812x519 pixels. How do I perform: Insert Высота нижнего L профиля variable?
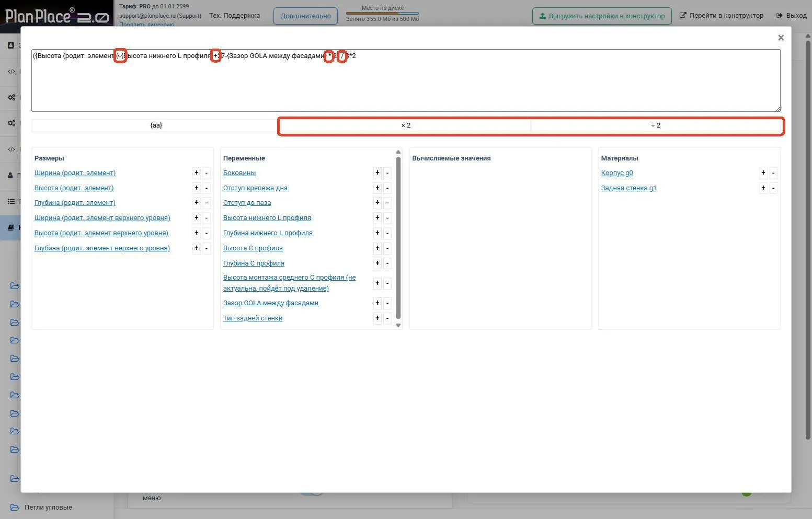pos(267,218)
